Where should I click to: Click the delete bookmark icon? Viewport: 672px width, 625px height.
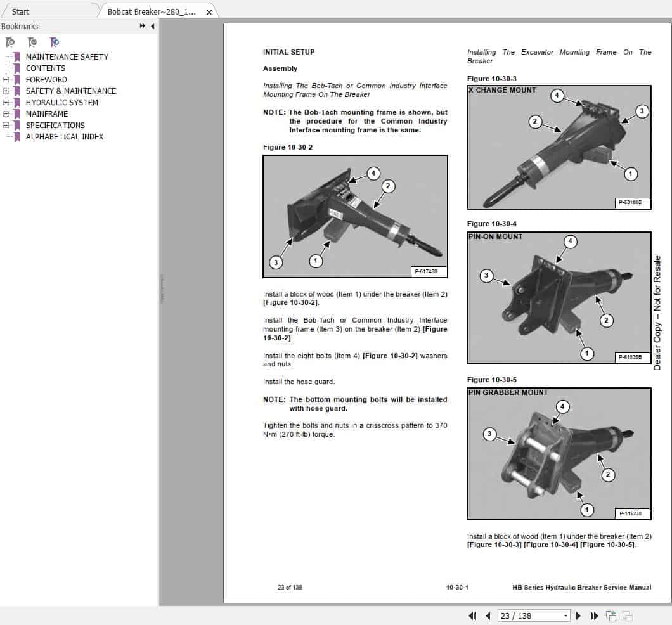coord(9,42)
